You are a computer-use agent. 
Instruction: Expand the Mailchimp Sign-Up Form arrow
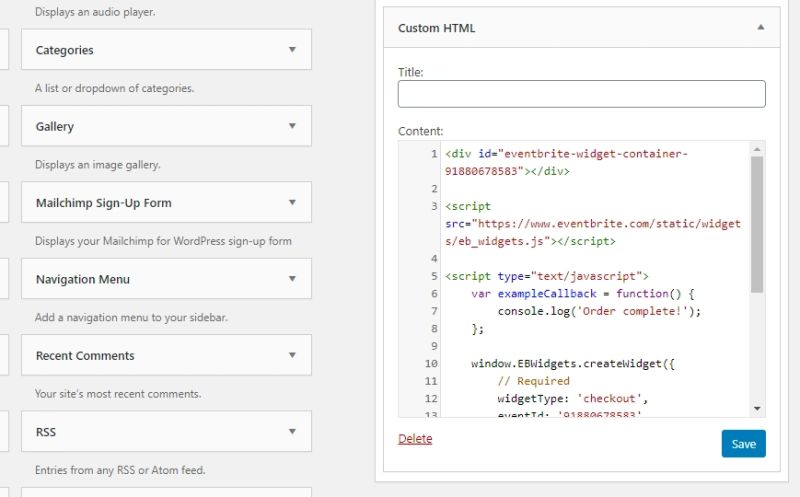(x=292, y=202)
